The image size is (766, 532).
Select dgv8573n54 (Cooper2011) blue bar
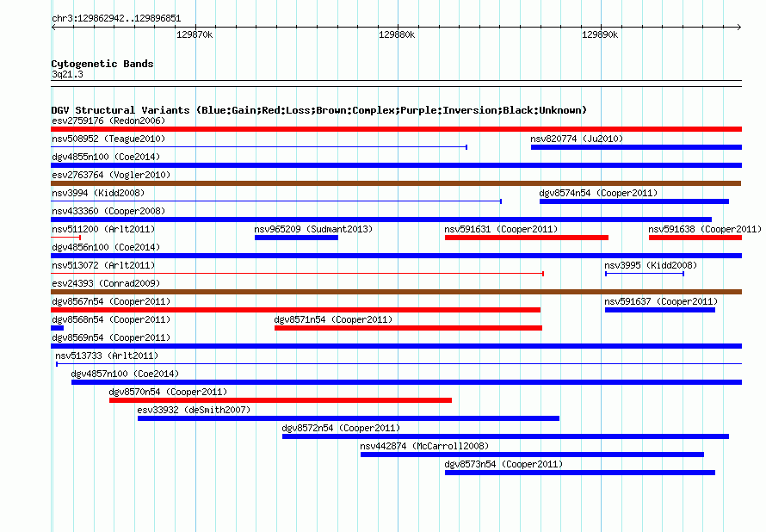pyautogui.click(x=580, y=473)
